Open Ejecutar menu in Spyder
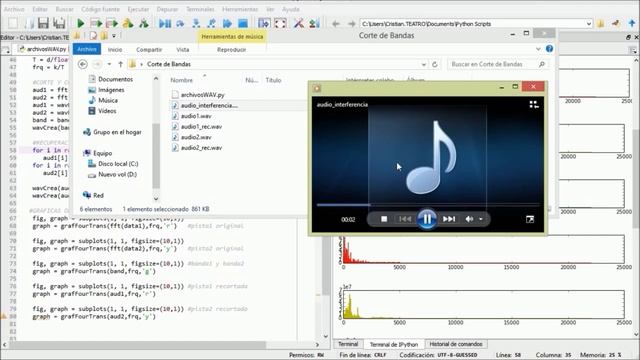Screen dimensions: 640x360 click(138, 9)
